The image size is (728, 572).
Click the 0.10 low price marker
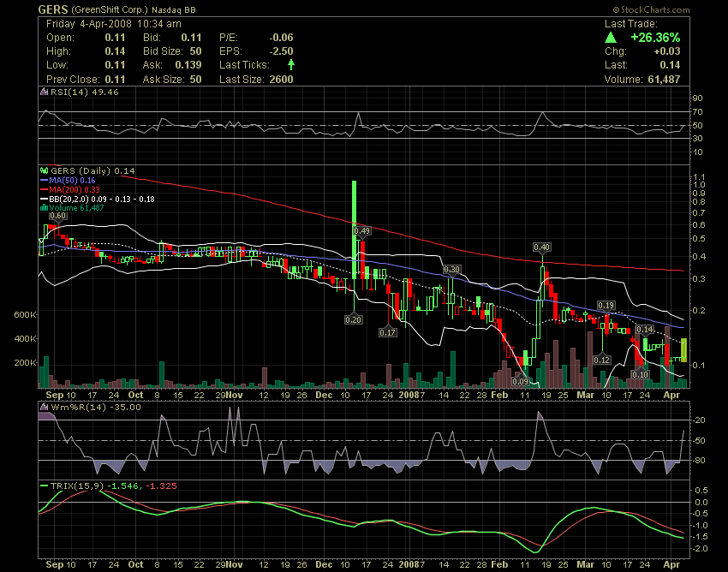[640, 375]
